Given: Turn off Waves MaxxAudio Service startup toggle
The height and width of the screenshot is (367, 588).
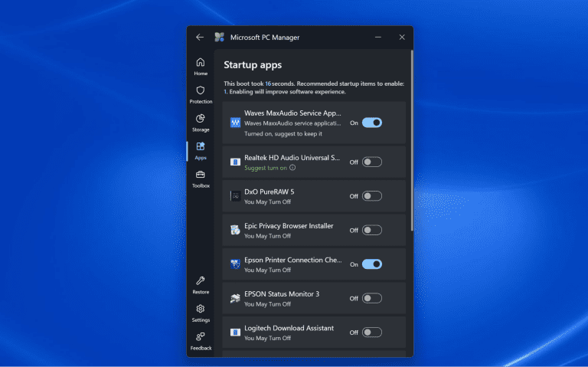Looking at the screenshot, I should 371,123.
